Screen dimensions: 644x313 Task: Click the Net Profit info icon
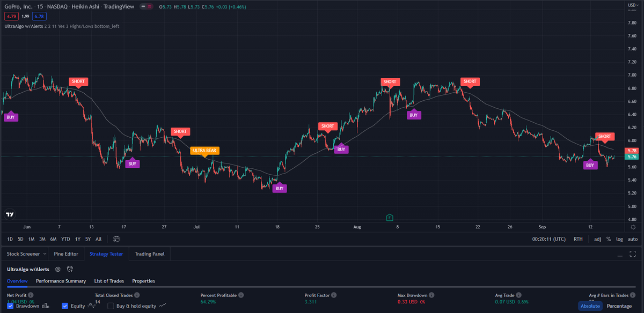click(31, 295)
